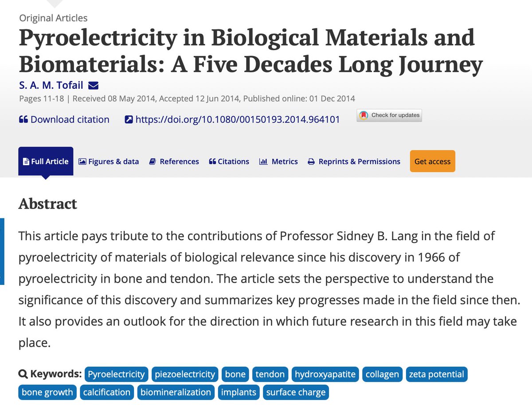
Task: Click the Check for updates badge
Action: (390, 115)
